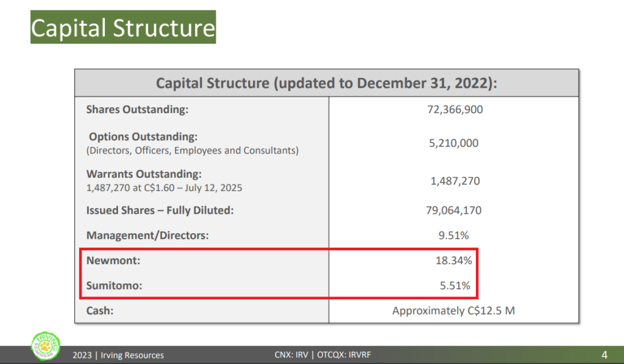This screenshot has height=364, width=624.
Task: Select the Sumitomo value '5.51%'
Action: [x=455, y=285]
